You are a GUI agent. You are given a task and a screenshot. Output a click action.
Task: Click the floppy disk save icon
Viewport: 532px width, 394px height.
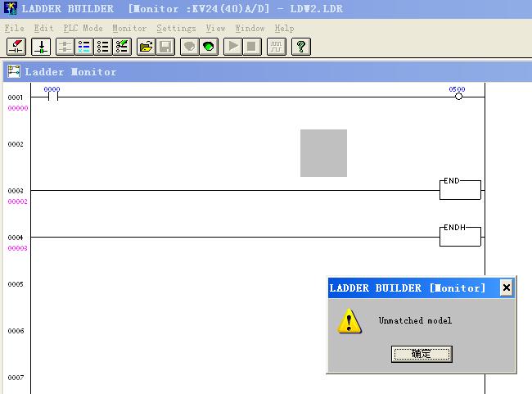click(166, 46)
